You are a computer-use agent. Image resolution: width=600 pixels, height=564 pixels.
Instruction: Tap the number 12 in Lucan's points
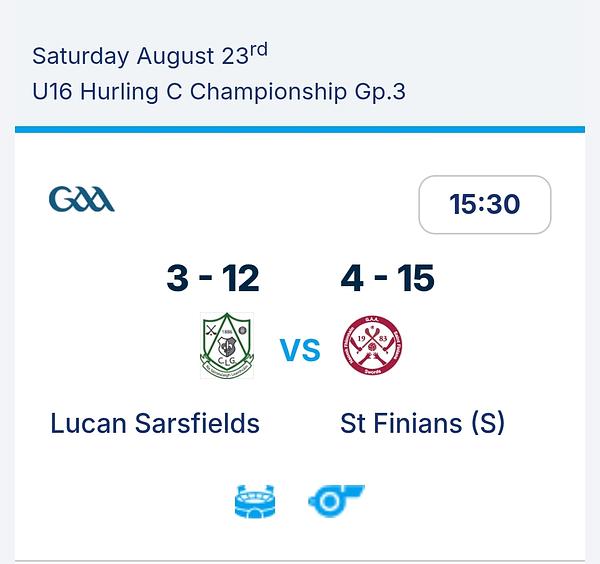coord(241,278)
